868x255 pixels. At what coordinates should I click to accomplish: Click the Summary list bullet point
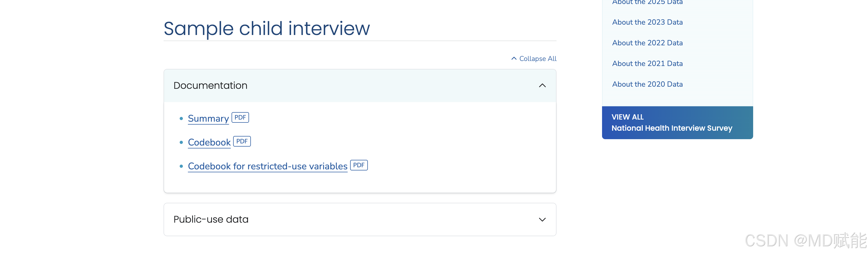point(181,119)
